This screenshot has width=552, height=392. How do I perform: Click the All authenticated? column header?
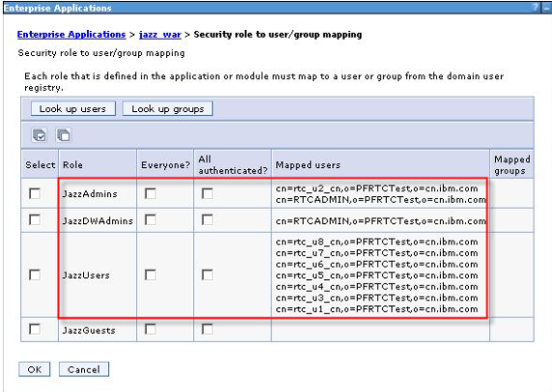[233, 164]
